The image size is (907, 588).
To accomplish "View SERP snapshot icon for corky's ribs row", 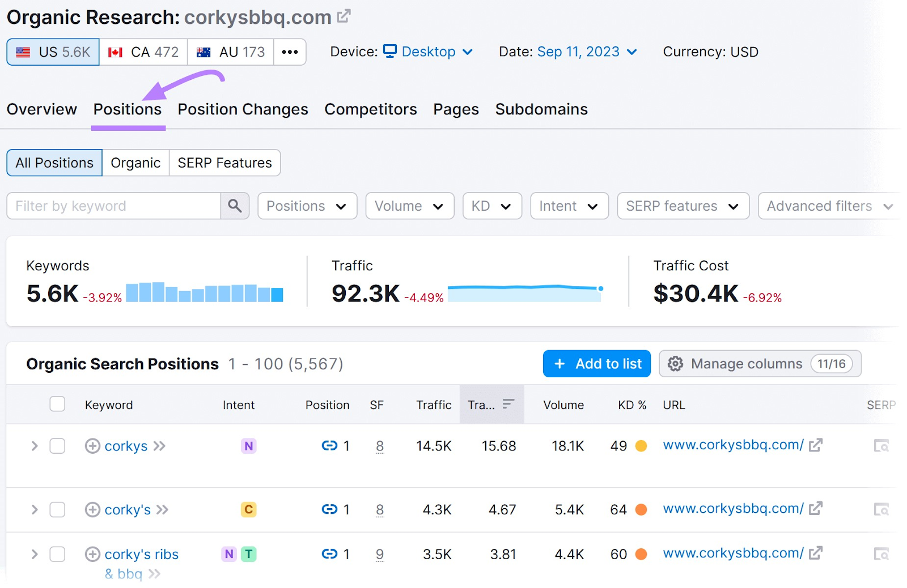I will [x=881, y=553].
